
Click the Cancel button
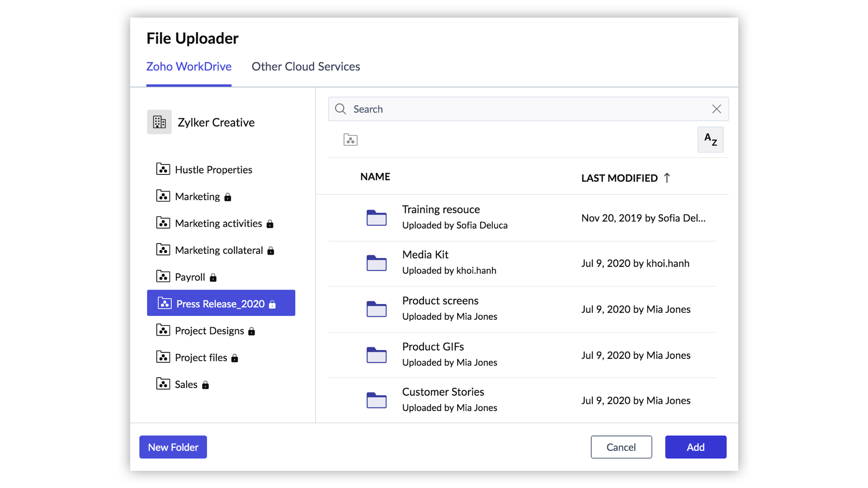pos(621,447)
